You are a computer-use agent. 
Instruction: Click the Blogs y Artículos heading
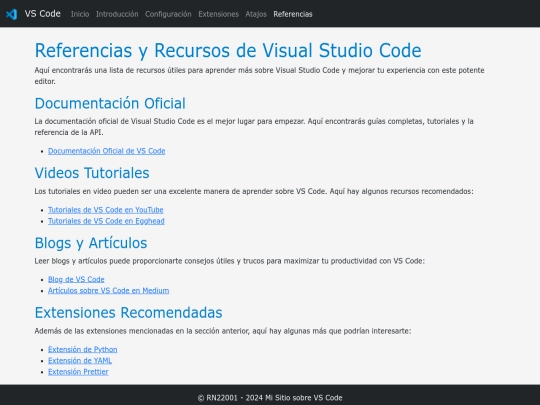coord(91,243)
